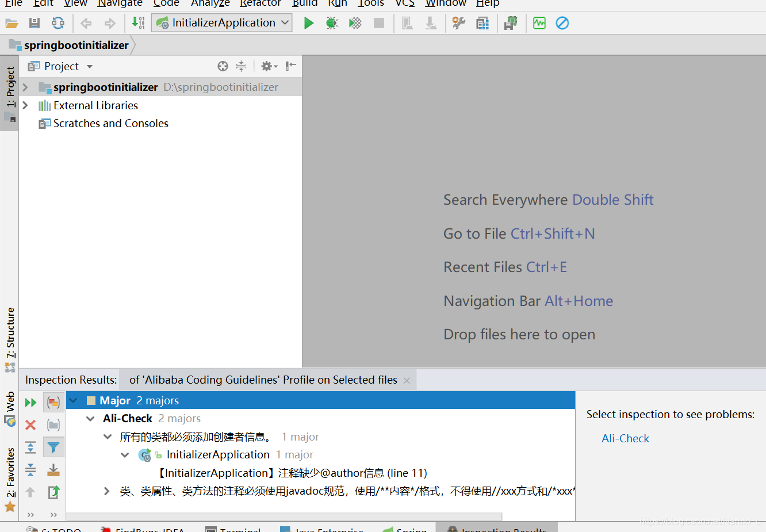Screen dimensions: 766x532
Task: Click the Run with Coverage icon
Action: pos(355,23)
